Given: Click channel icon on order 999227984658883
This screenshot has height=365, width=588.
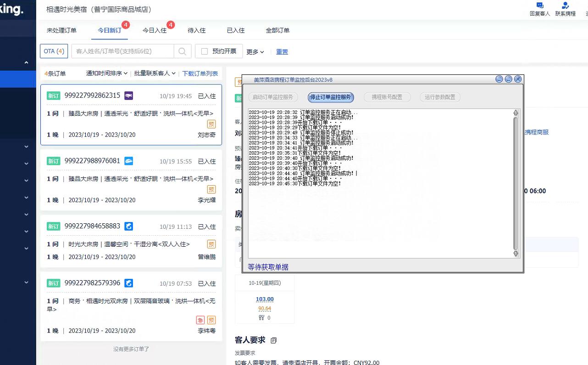Looking at the screenshot, I should pyautogui.click(x=129, y=226).
